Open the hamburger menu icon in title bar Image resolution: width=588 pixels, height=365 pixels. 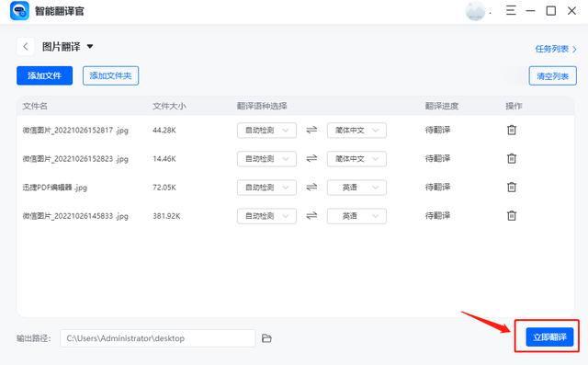(x=511, y=10)
